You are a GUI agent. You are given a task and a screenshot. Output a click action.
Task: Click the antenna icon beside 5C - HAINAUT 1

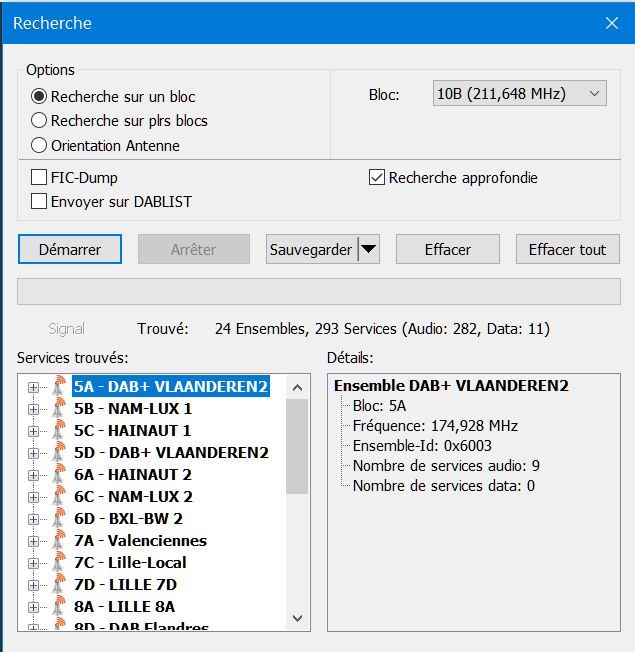coord(59,430)
